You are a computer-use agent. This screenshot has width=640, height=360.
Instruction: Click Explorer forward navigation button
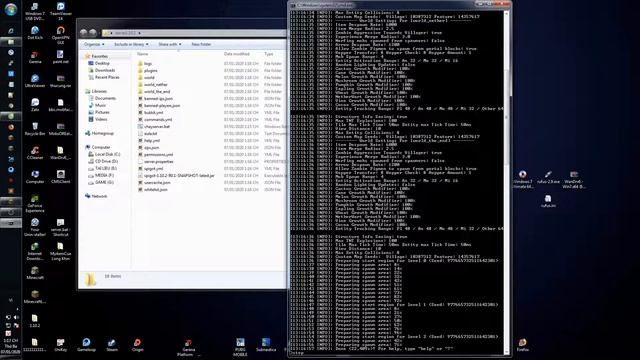(93, 32)
